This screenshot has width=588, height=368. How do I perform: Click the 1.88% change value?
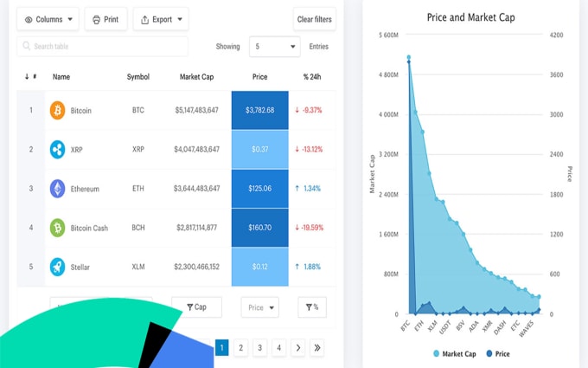pos(312,267)
